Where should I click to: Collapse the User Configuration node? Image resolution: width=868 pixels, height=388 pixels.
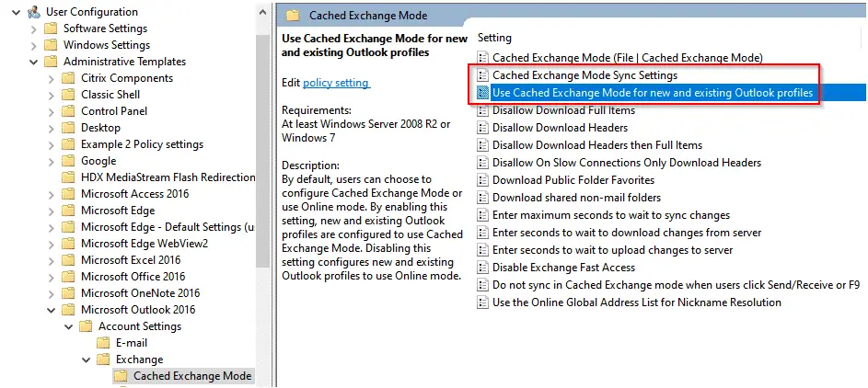pos(17,12)
